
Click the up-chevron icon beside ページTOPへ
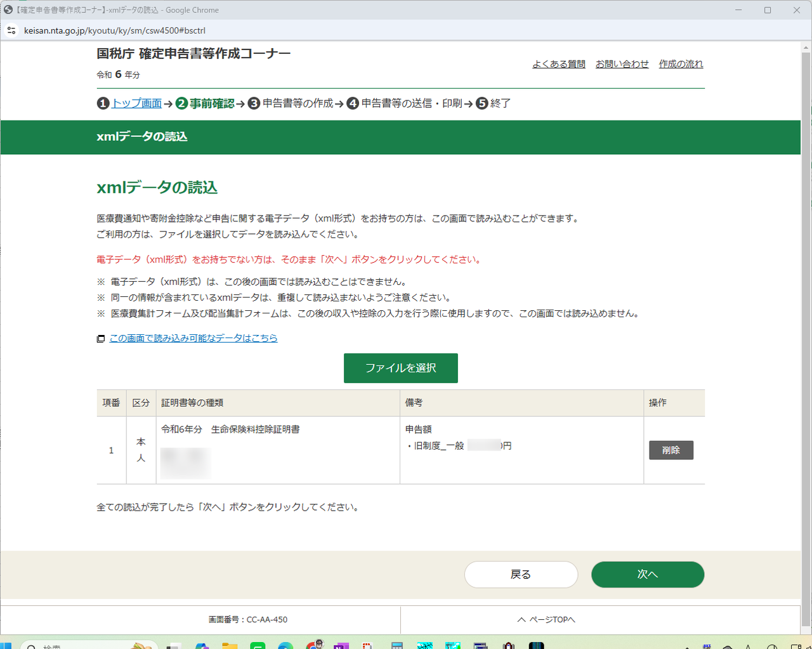click(x=521, y=620)
